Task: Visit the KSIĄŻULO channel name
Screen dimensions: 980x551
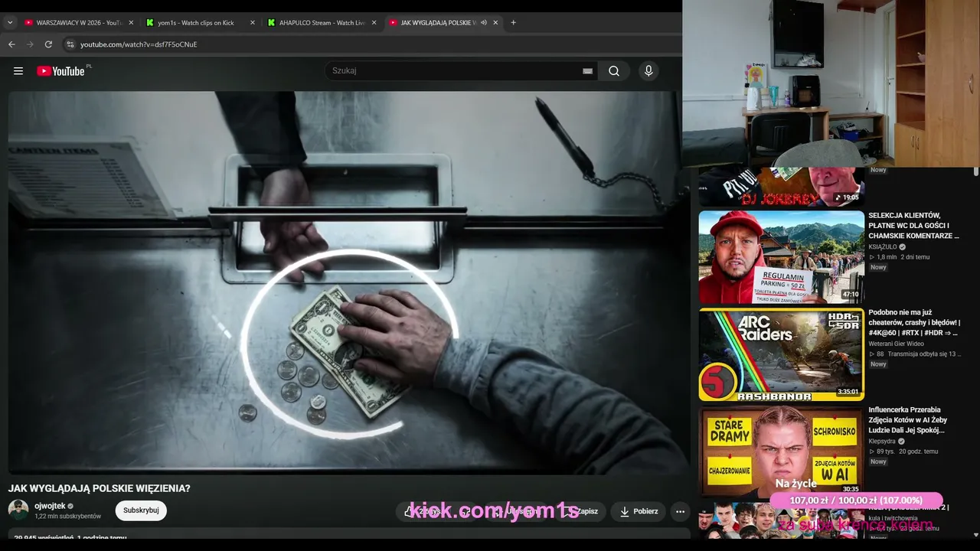Action: coord(883,247)
